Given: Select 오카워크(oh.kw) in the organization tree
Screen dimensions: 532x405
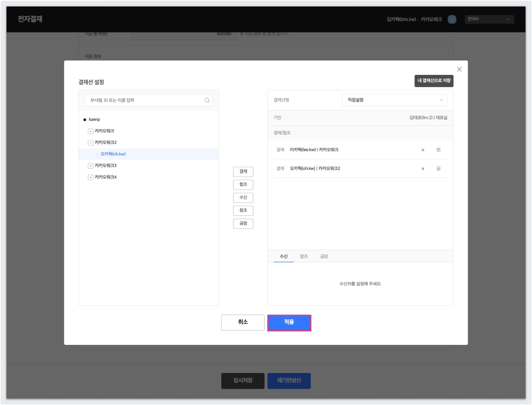Looking at the screenshot, I should 113,154.
